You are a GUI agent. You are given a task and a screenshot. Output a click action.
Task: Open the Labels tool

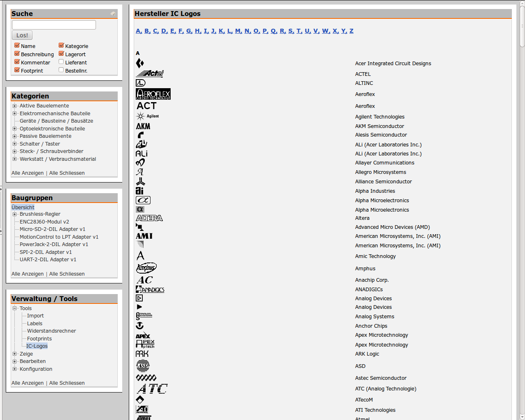[34, 324]
